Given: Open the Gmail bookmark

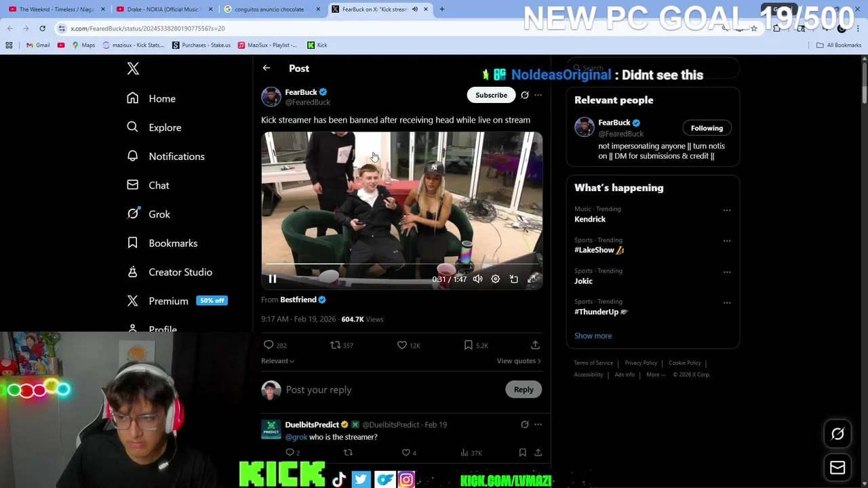Looking at the screenshot, I should 38,45.
